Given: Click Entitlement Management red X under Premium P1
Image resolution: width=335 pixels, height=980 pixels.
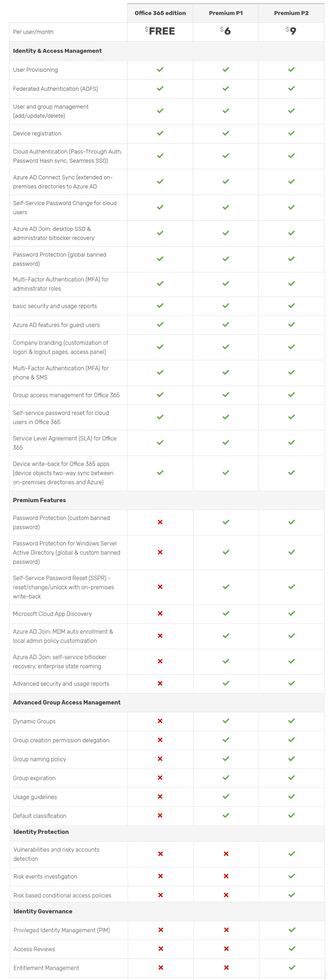Looking at the screenshot, I should pyautogui.click(x=226, y=967).
